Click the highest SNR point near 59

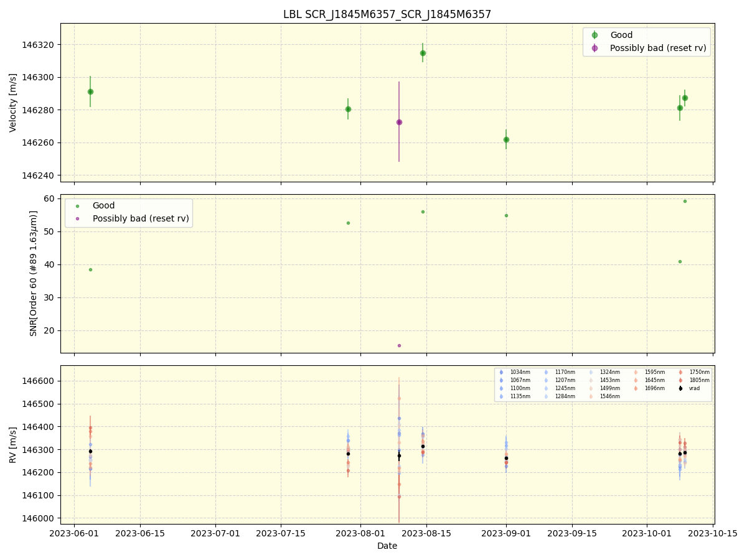(685, 201)
